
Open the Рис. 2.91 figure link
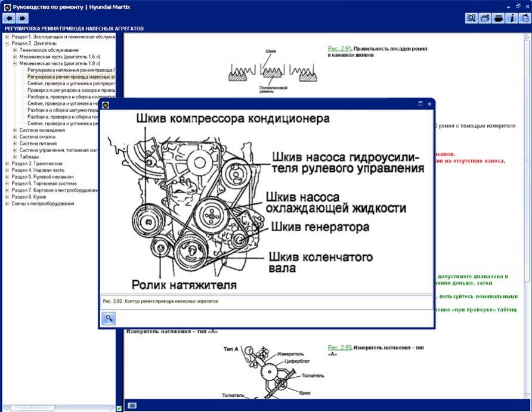[339, 48]
